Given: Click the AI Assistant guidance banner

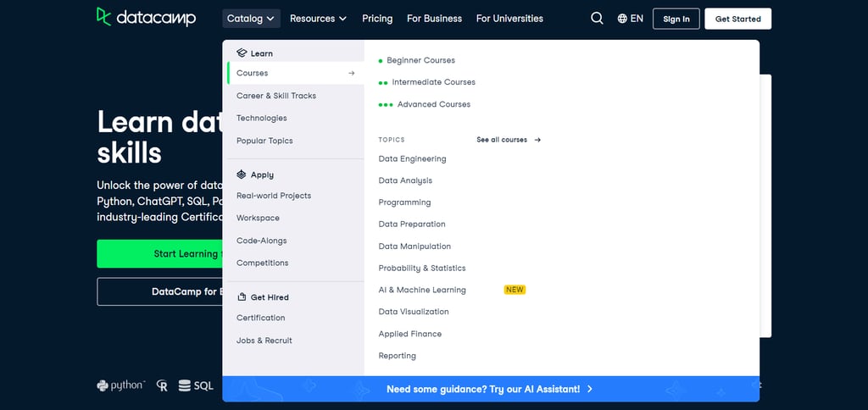Looking at the screenshot, I should pos(489,389).
